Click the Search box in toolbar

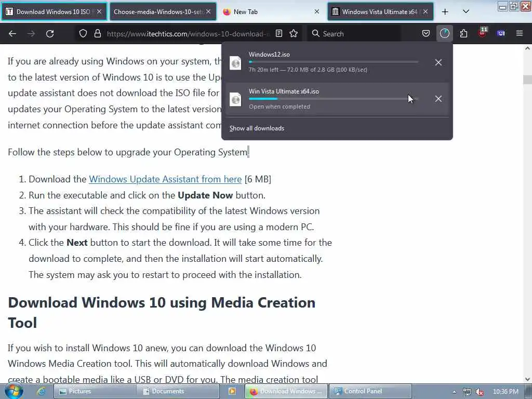pos(354,34)
